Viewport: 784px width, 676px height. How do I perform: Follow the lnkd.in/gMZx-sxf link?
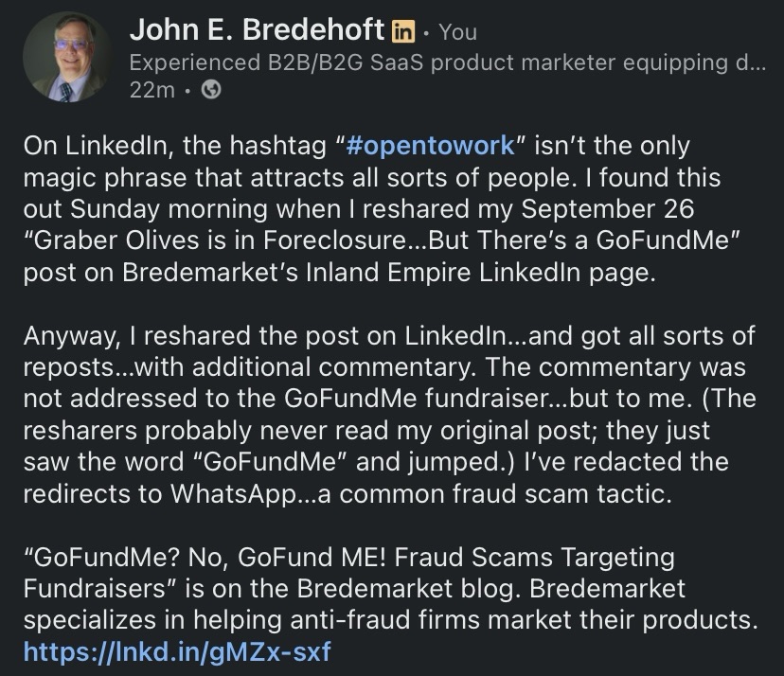pos(177,651)
